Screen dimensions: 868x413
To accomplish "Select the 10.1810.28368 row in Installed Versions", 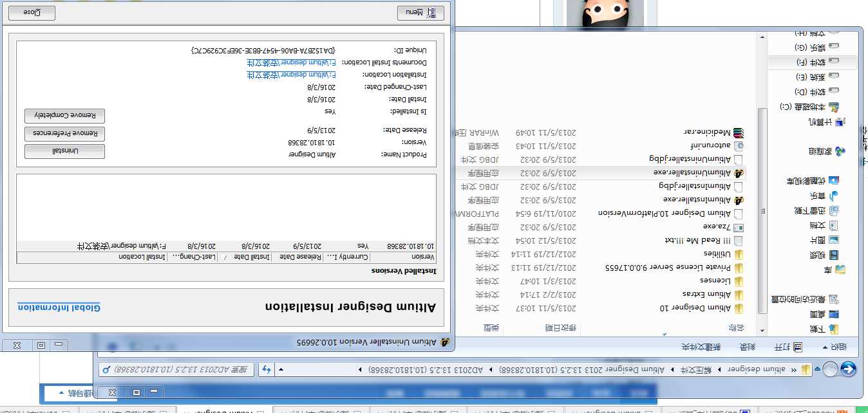I will click(x=226, y=246).
